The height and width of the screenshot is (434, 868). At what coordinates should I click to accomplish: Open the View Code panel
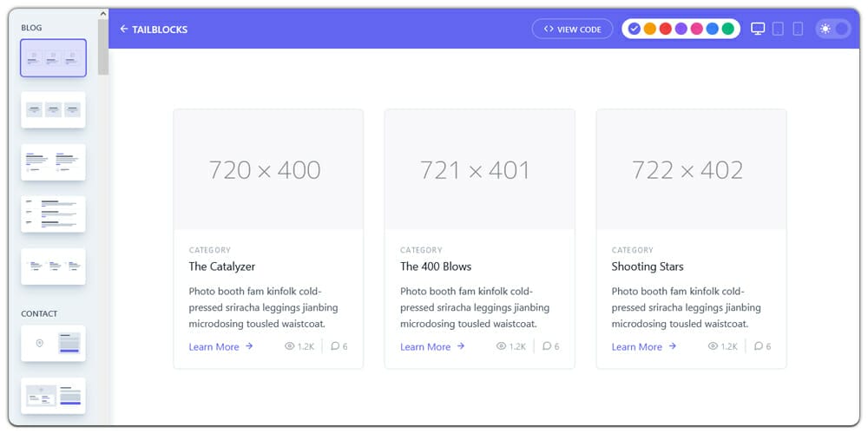[573, 29]
